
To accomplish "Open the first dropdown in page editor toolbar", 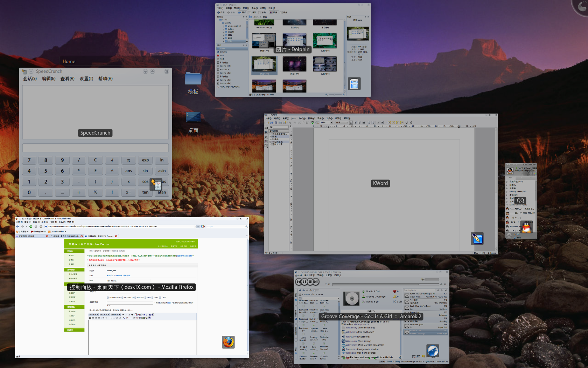I will pyautogui.click(x=94, y=315).
